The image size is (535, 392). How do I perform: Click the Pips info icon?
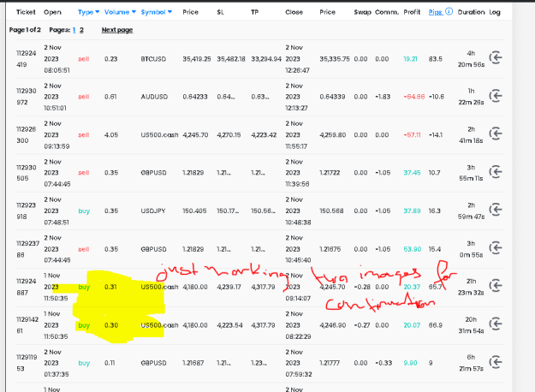click(449, 12)
